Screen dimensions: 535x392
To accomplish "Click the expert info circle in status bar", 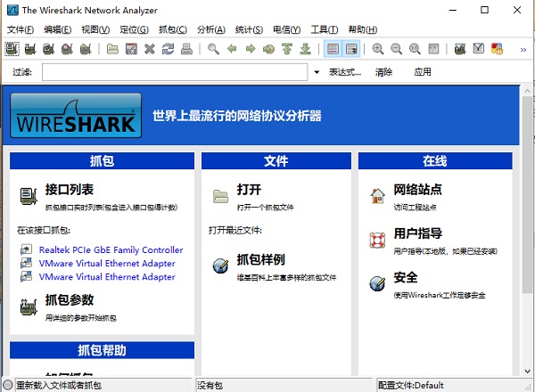I will [x=8, y=385].
